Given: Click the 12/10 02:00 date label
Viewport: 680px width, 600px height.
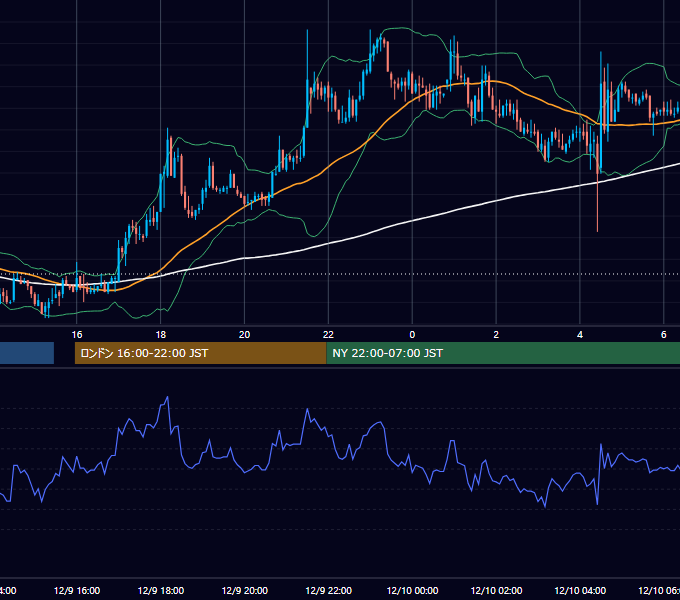Looking at the screenshot, I should pyautogui.click(x=496, y=591).
